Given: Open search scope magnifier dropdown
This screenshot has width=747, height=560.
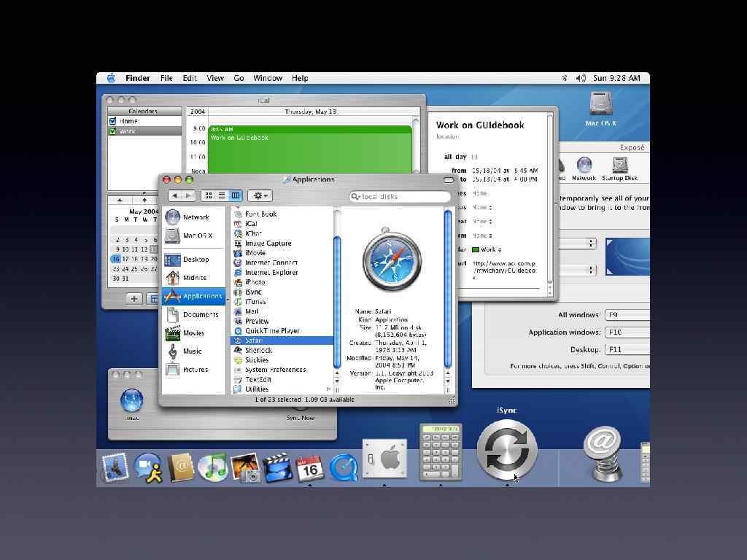Looking at the screenshot, I should [355, 196].
